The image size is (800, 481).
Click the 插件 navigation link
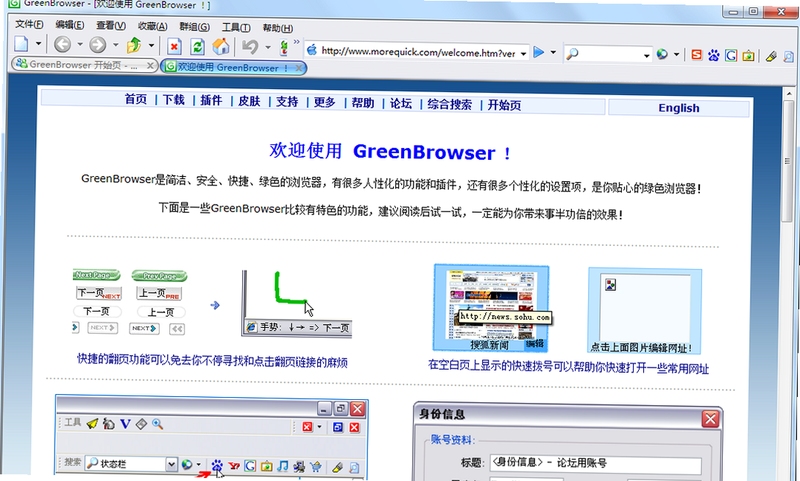pos(211,100)
